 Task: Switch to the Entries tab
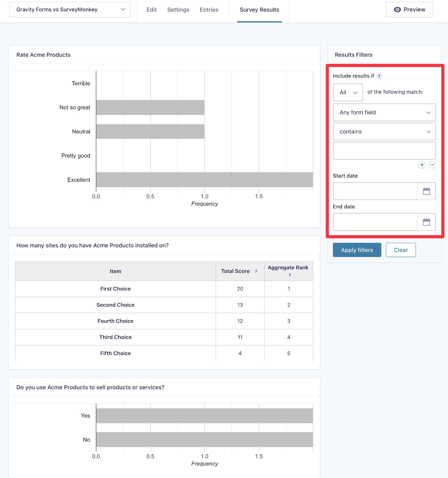point(209,10)
